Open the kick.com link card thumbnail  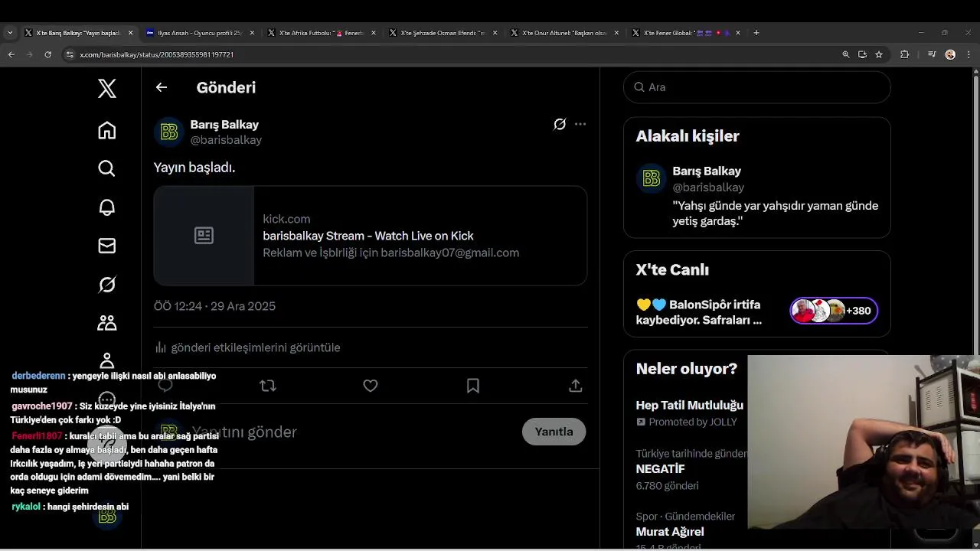click(x=204, y=236)
